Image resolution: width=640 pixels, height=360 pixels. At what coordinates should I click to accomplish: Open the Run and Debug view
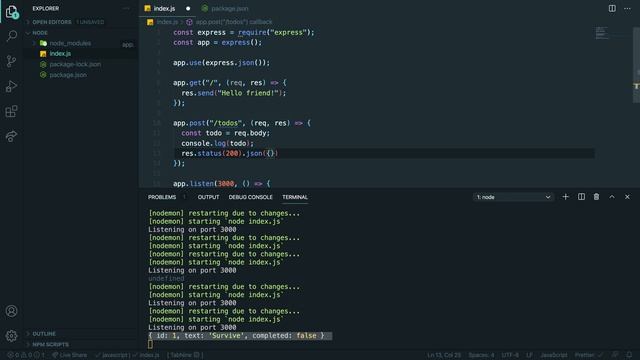point(11,86)
